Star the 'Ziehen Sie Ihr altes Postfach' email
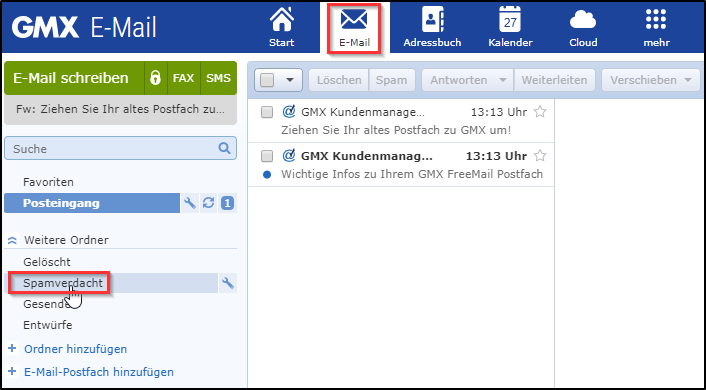This screenshot has width=706, height=390. coord(539,112)
